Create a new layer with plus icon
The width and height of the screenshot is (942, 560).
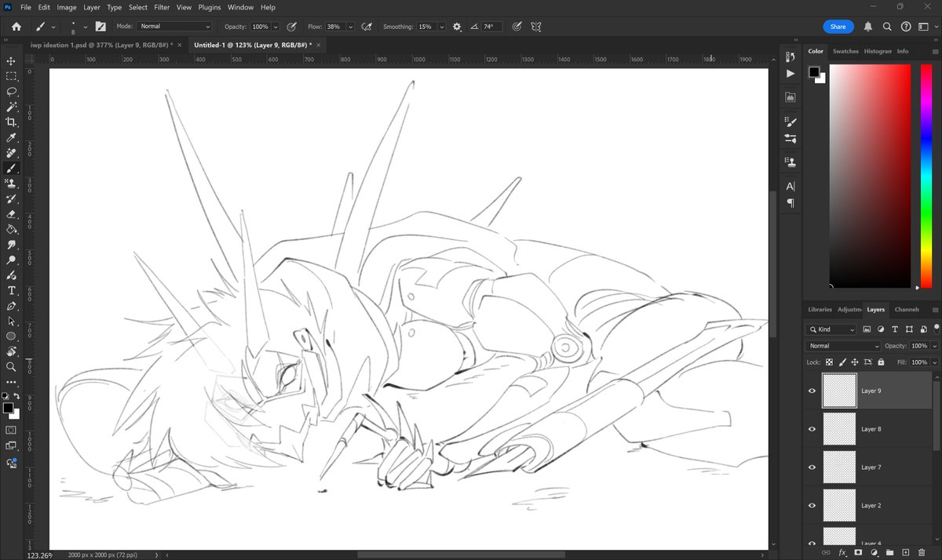point(905,552)
